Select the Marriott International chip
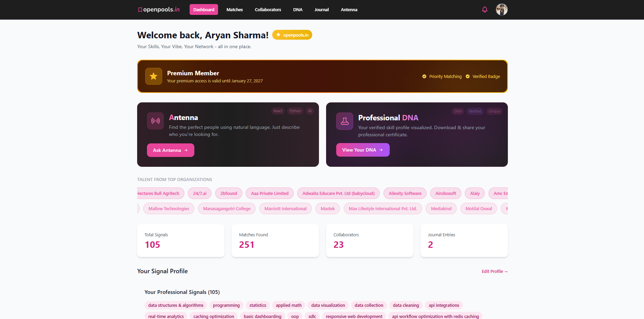Image resolution: width=644 pixels, height=319 pixels. [285, 209]
